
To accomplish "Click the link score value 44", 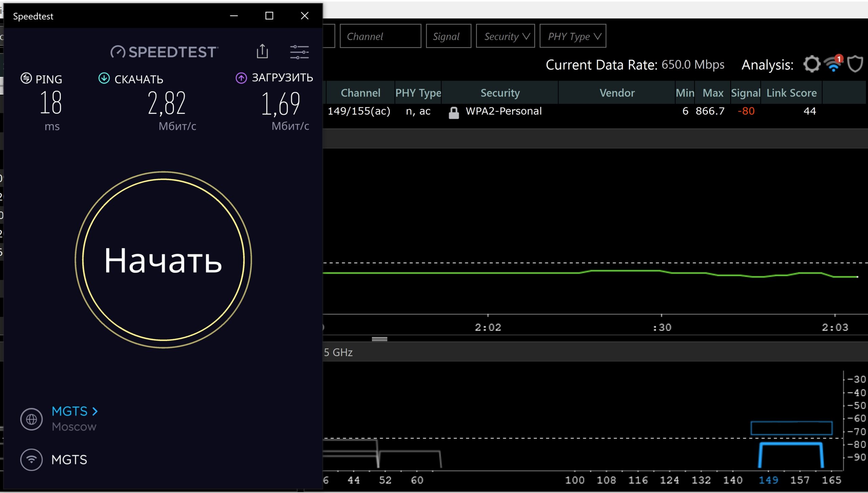I will 809,111.
